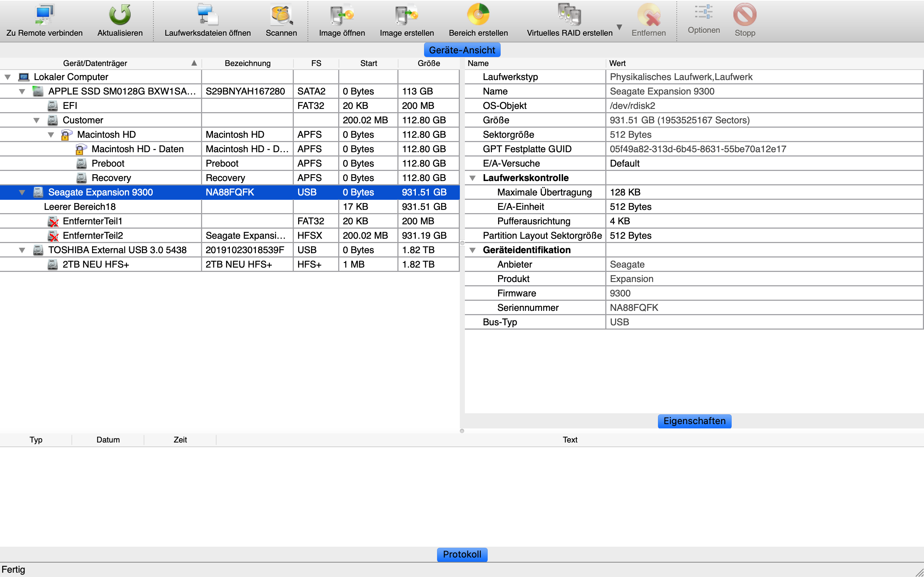Click the Image erstellen toolbar icon

(x=407, y=15)
